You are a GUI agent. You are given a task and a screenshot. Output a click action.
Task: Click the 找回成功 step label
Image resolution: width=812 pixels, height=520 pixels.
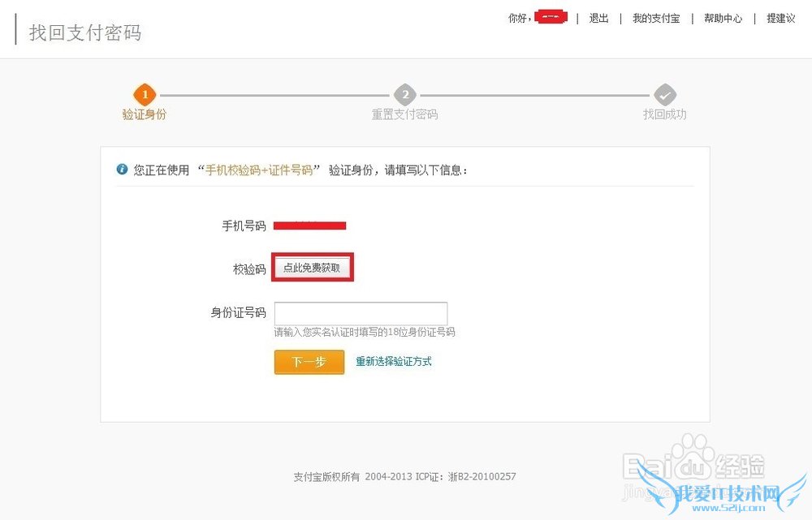[x=665, y=114]
